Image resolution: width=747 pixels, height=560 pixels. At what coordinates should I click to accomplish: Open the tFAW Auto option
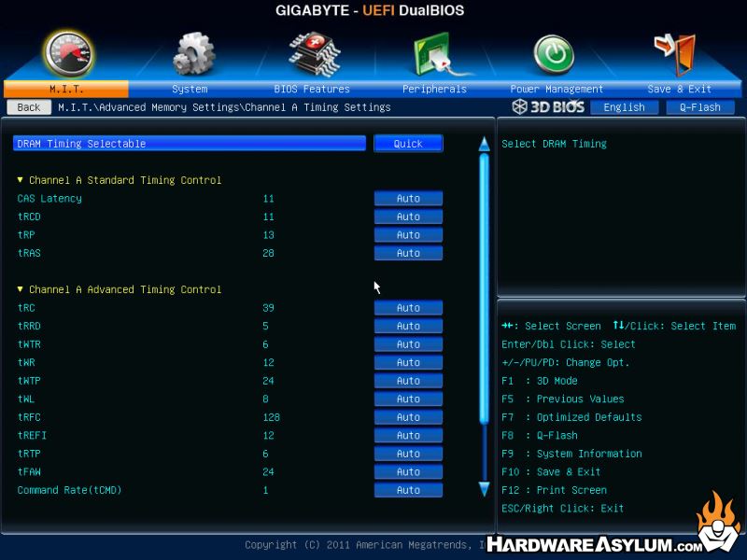tap(408, 471)
